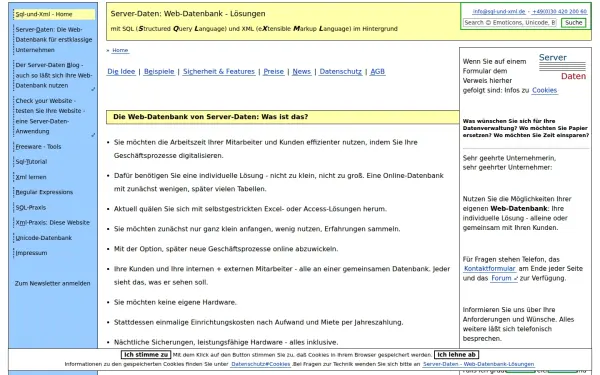
Task: Click bullet starting 'Aktuell quälen Sie sich'
Action: (250, 209)
